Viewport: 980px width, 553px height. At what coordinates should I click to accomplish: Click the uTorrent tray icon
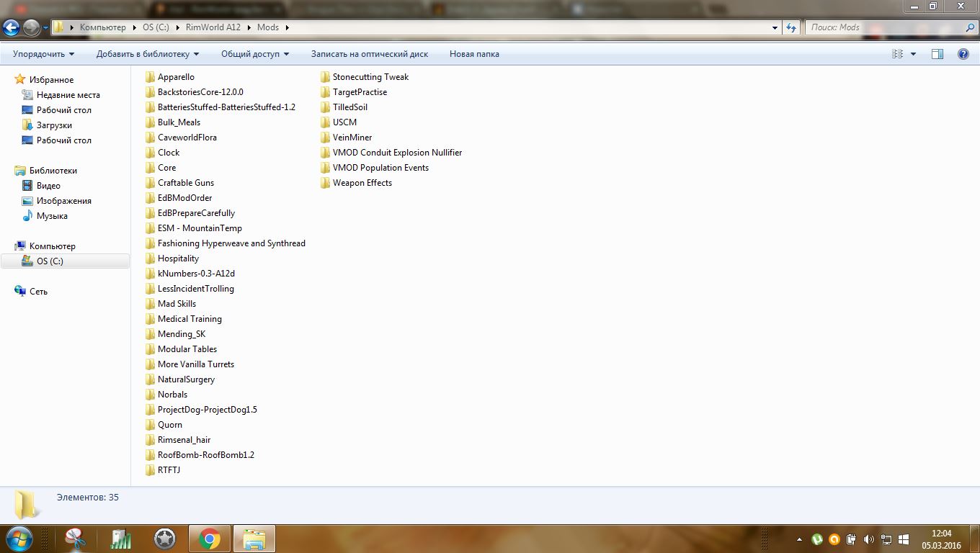click(x=817, y=539)
